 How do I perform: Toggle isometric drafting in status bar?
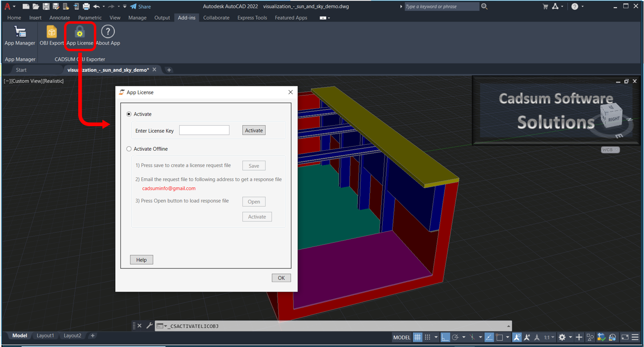pos(472,337)
